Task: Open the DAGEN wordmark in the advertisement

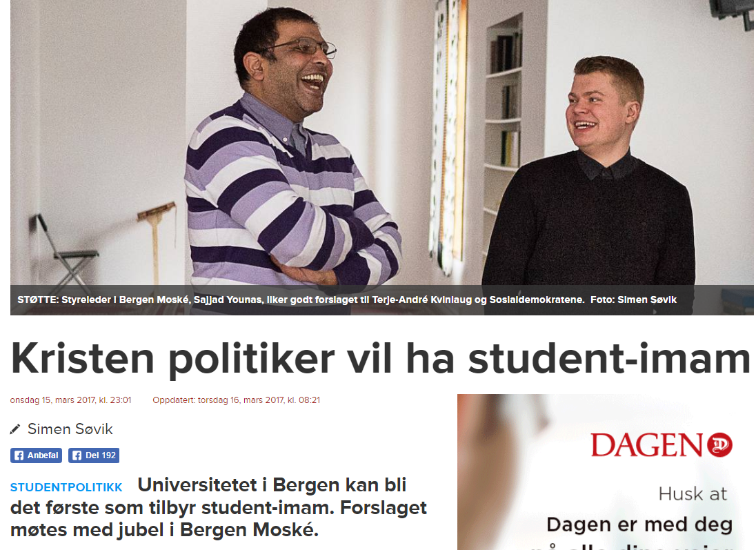Action: pos(646,445)
